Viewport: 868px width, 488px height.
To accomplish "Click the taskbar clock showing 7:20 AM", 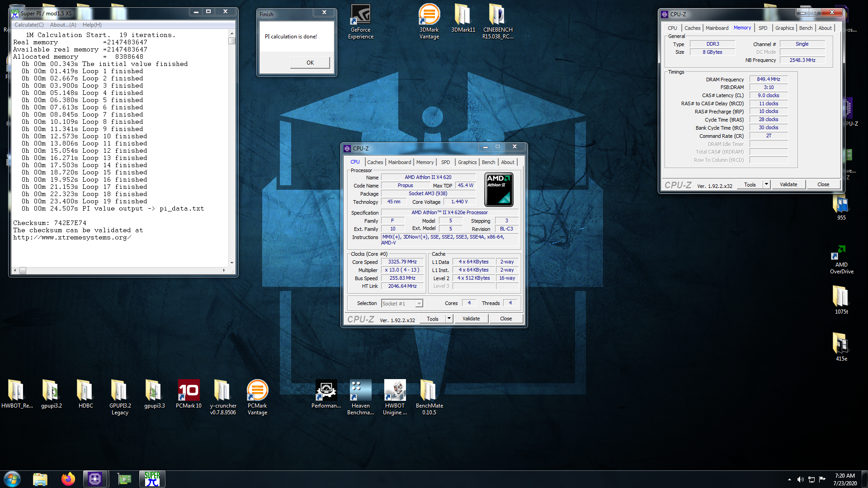I will click(844, 479).
